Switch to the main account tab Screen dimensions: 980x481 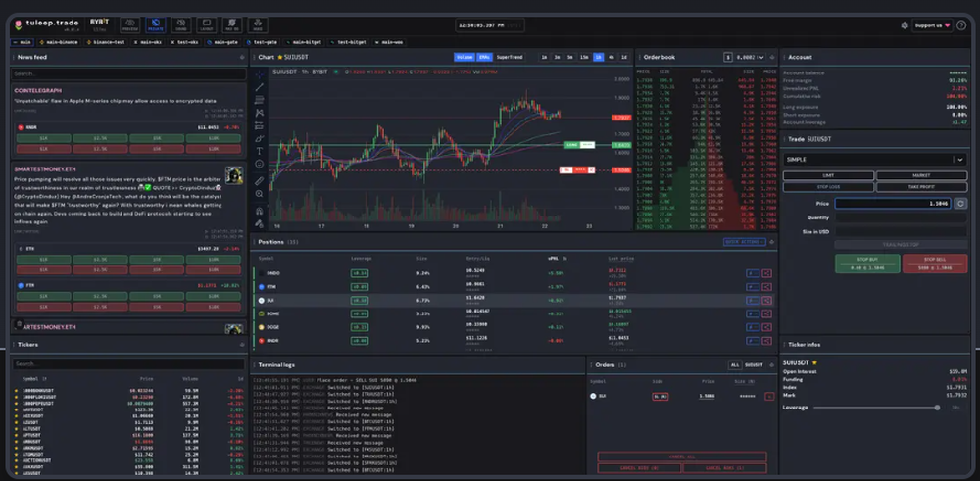(x=22, y=42)
